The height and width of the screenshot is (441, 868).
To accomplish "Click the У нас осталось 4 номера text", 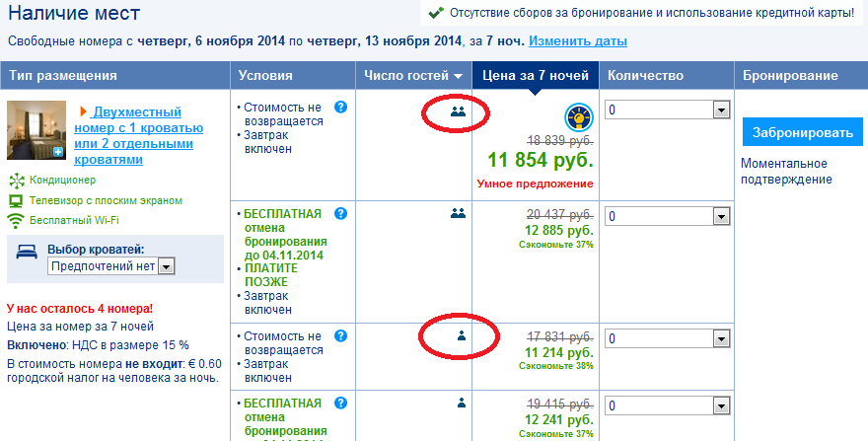I will point(80,309).
